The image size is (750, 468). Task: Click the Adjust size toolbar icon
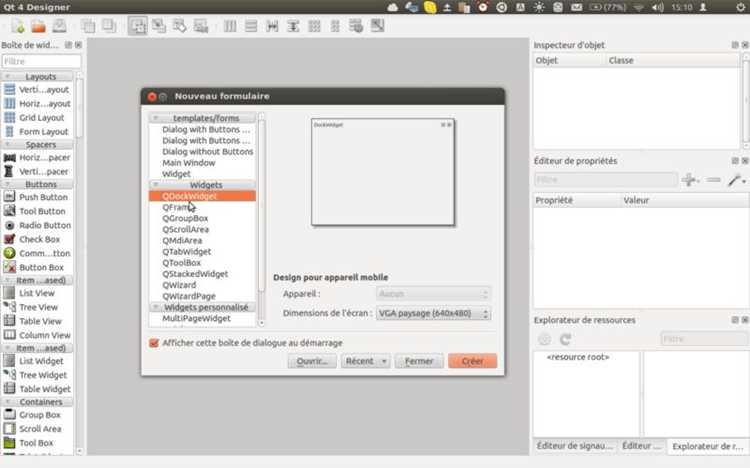tap(377, 26)
